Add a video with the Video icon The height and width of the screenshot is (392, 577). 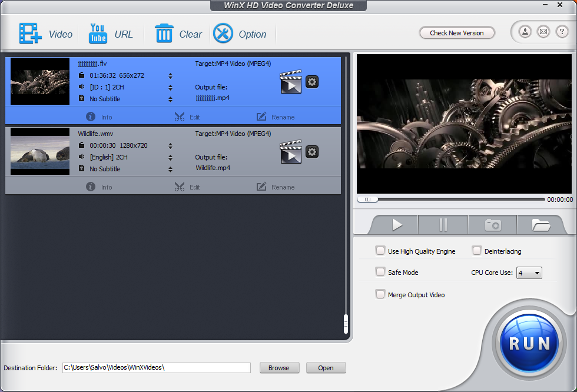(x=30, y=34)
